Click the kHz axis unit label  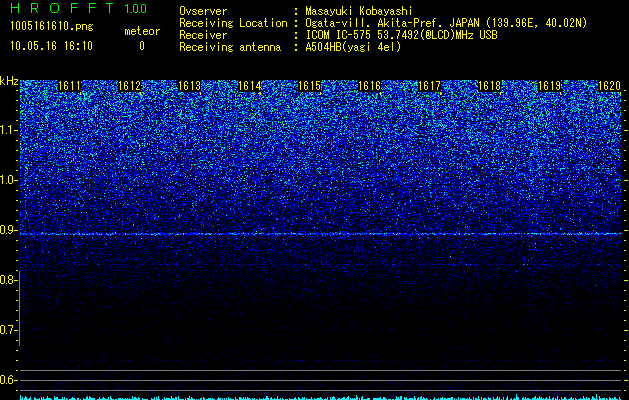coord(9,81)
